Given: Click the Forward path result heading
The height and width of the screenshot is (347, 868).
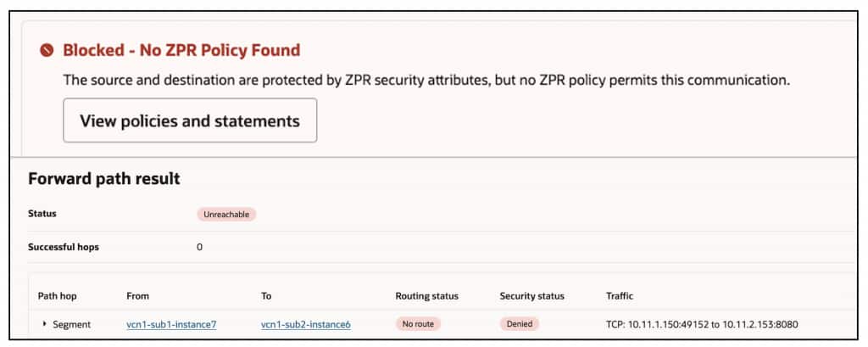Looking at the screenshot, I should tap(103, 179).
